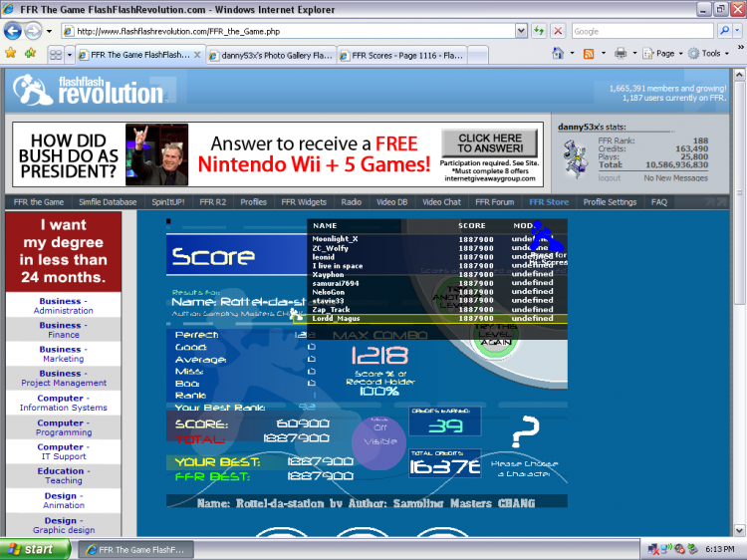Click Business Administration ad link
Image resolution: width=747 pixels, height=560 pixels.
click(x=64, y=306)
